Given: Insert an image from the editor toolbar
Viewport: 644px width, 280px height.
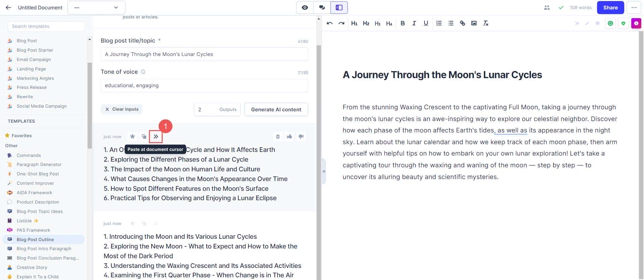Looking at the screenshot, I should 474,23.
